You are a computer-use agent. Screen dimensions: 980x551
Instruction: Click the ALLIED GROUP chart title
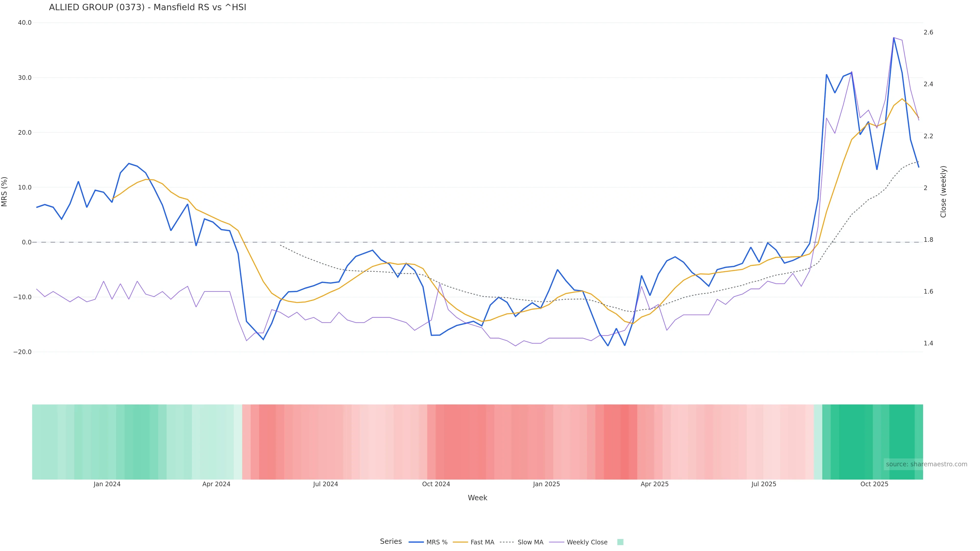(148, 7)
